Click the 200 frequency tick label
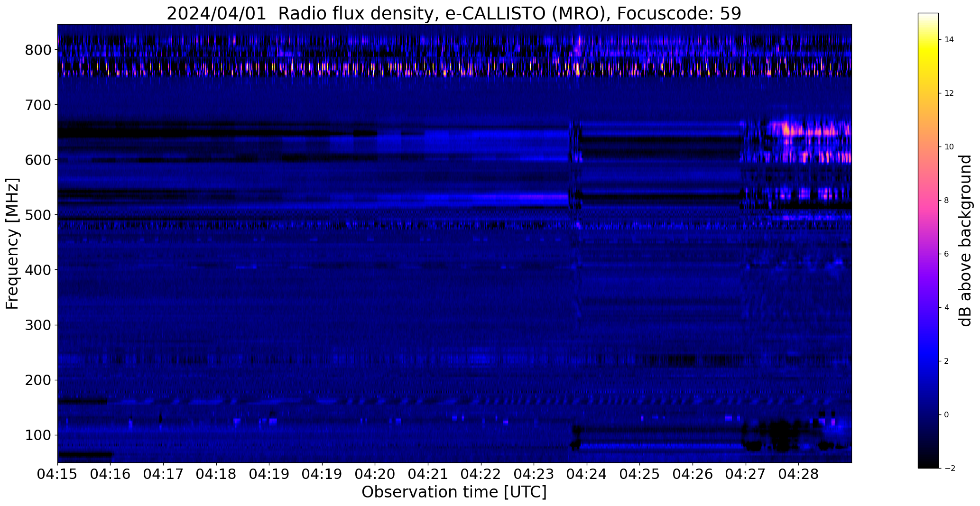980x506 pixels. (38, 380)
